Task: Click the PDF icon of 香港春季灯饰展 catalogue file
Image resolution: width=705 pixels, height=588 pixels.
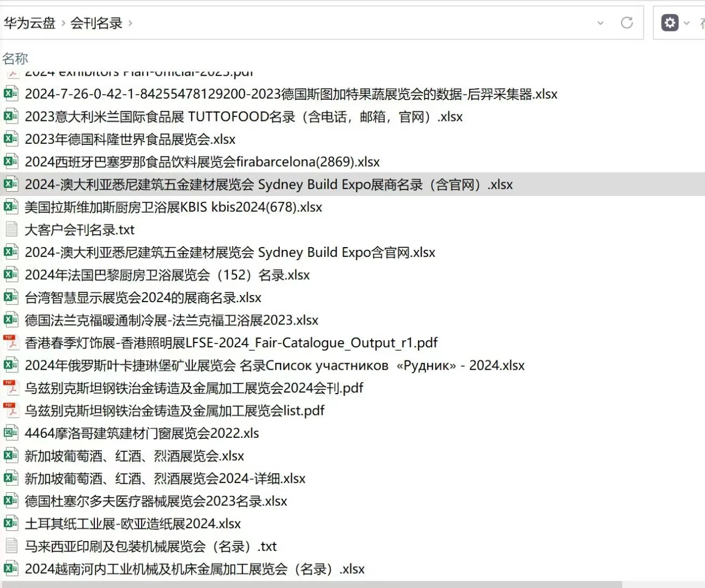Action: [10, 342]
